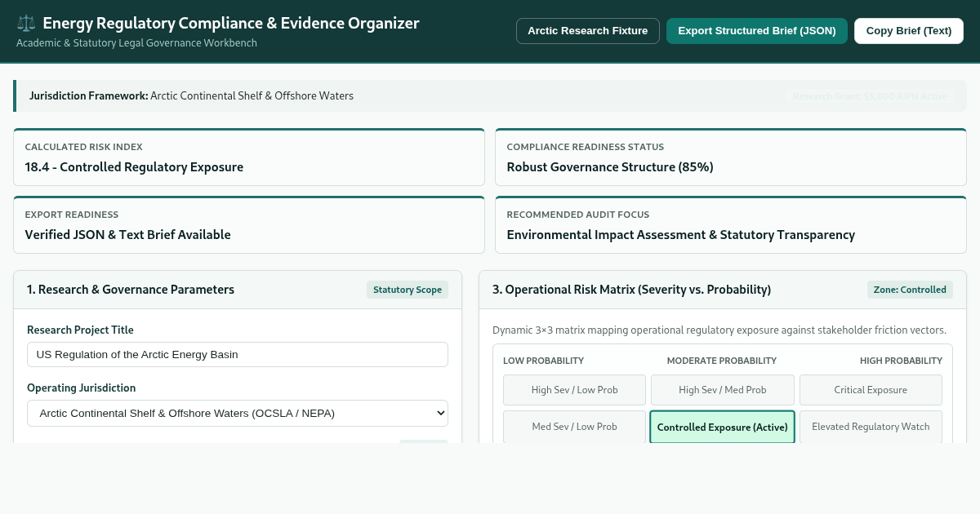Click the Zone: Controlled badge
Screen dimensions: 980x514
[910, 290]
